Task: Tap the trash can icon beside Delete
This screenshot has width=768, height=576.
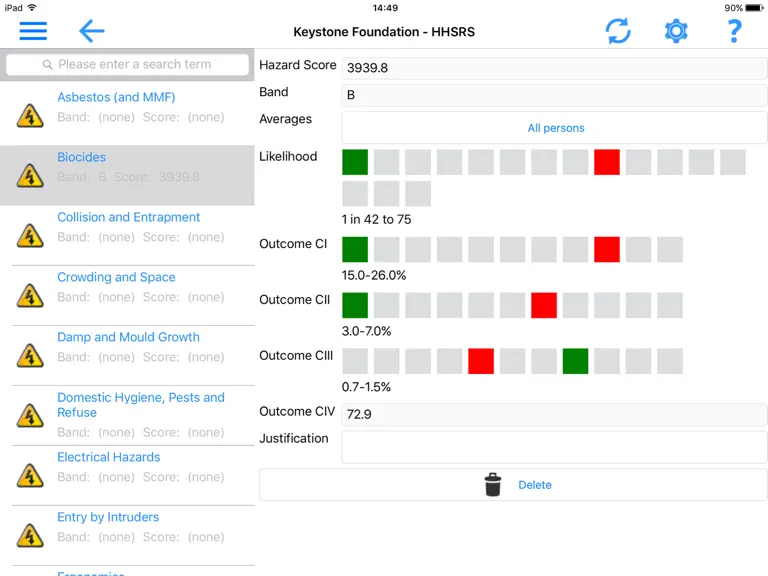Action: pyautogui.click(x=493, y=484)
